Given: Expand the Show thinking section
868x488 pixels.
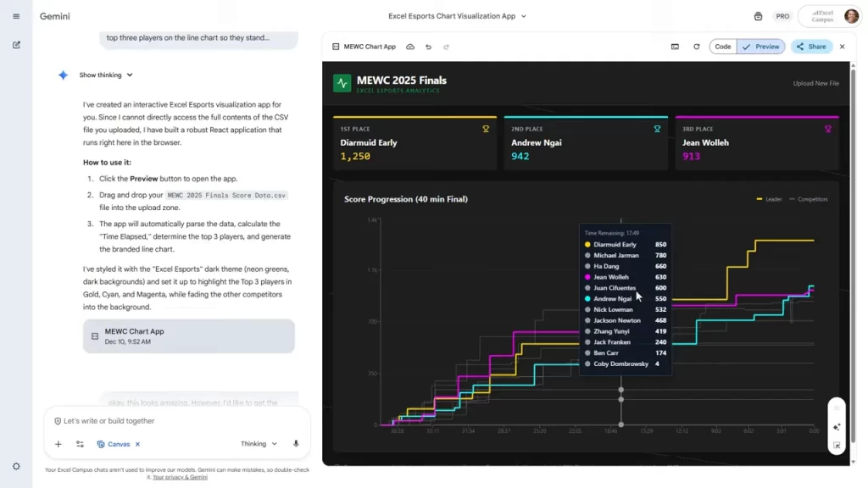Looking at the screenshot, I should pos(100,75).
